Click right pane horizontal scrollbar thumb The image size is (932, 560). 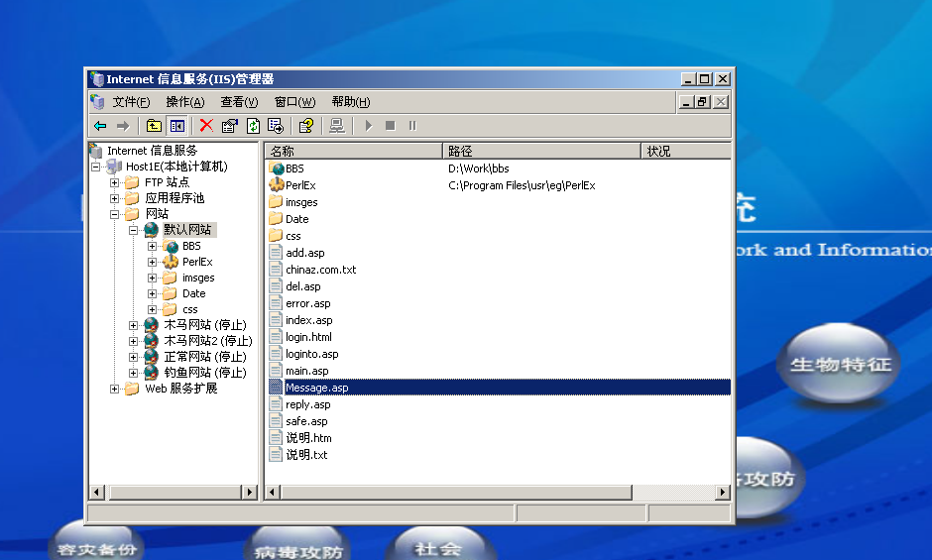456,493
